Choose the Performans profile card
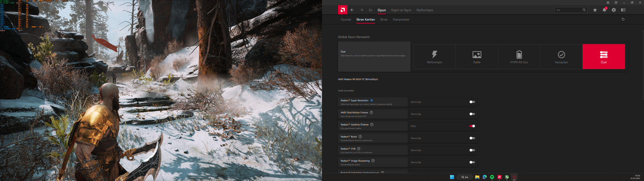Image resolution: width=644 pixels, height=181 pixels. pos(434,57)
